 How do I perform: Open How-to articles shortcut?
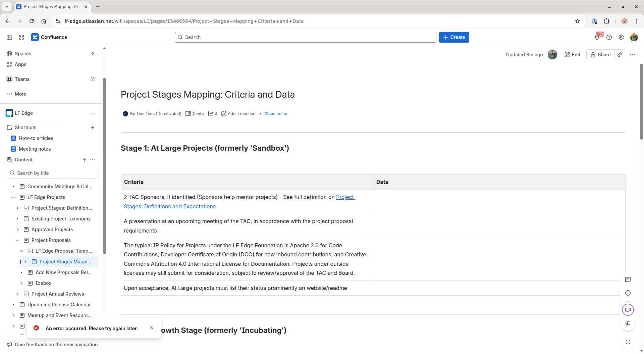(x=36, y=138)
